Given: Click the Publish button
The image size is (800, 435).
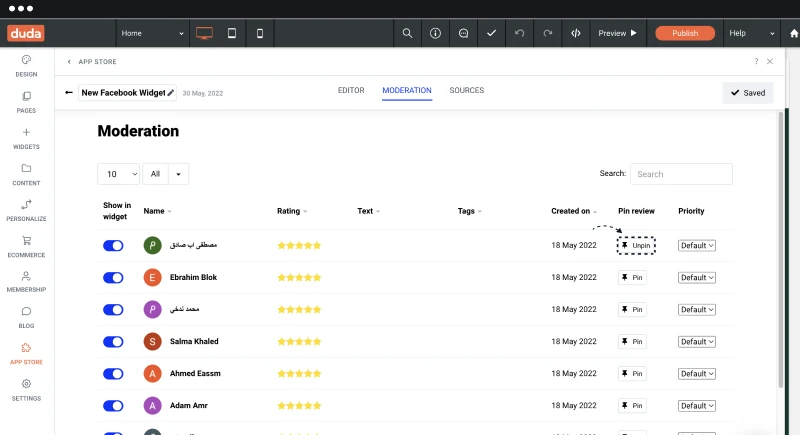Looking at the screenshot, I should [685, 33].
